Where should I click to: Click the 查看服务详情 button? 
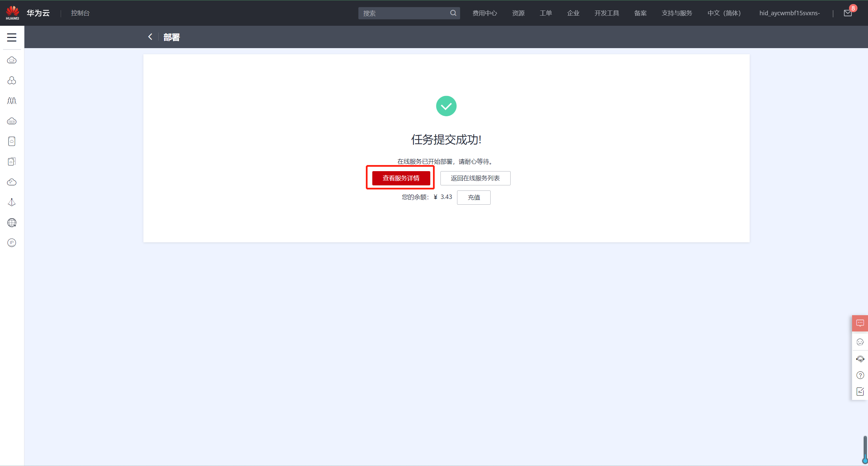401,178
